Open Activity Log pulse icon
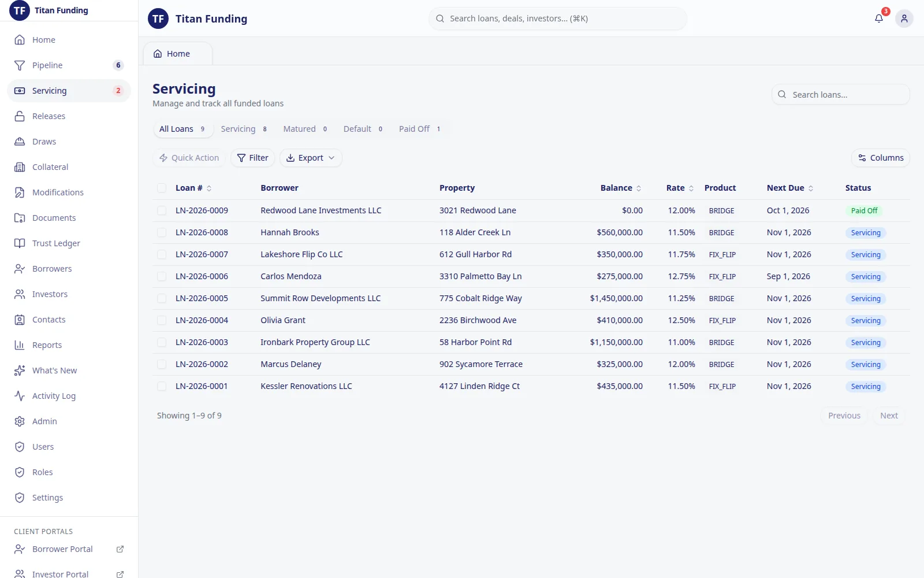This screenshot has width=924, height=578. point(20,396)
